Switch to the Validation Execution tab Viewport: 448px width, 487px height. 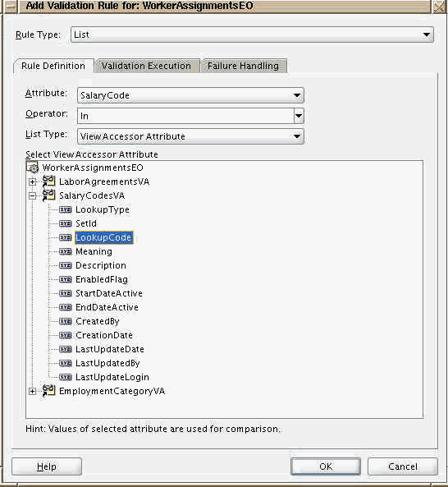(x=146, y=66)
